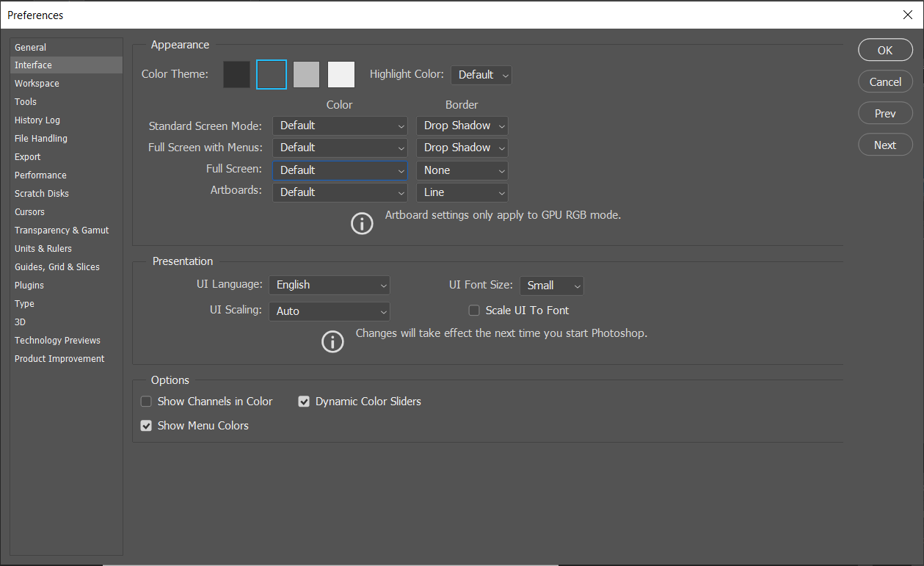924x566 pixels.
Task: Select the lightest Color Theme swatch
Action: coord(341,74)
